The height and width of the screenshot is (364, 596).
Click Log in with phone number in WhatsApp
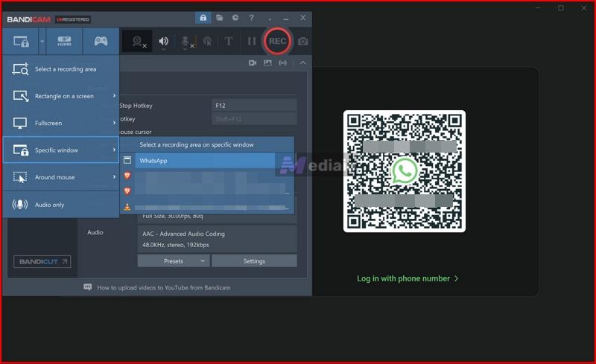pyautogui.click(x=408, y=278)
